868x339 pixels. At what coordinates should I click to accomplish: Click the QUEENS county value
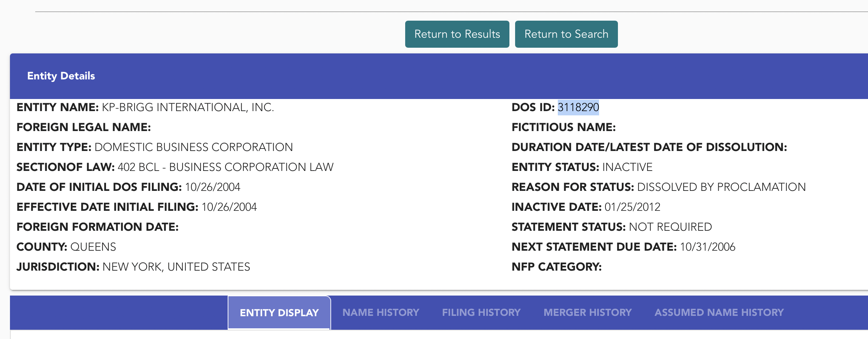[93, 247]
